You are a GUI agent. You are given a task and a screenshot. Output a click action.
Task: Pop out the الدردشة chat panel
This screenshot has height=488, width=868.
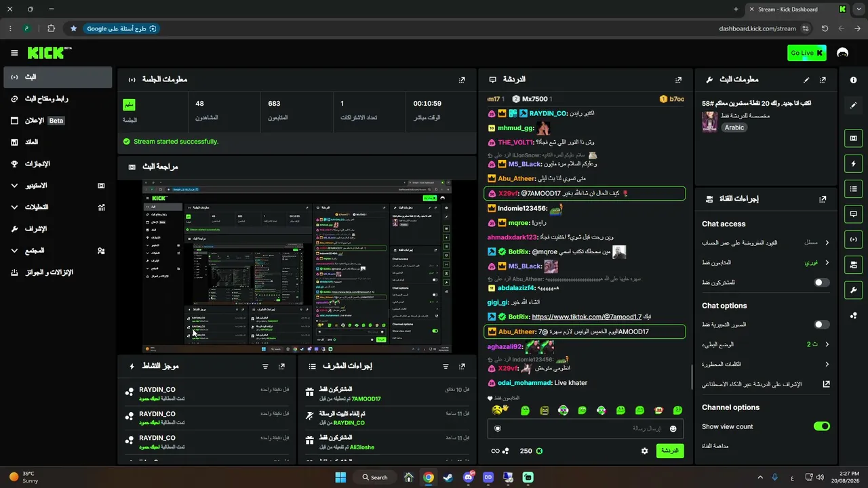coord(678,80)
